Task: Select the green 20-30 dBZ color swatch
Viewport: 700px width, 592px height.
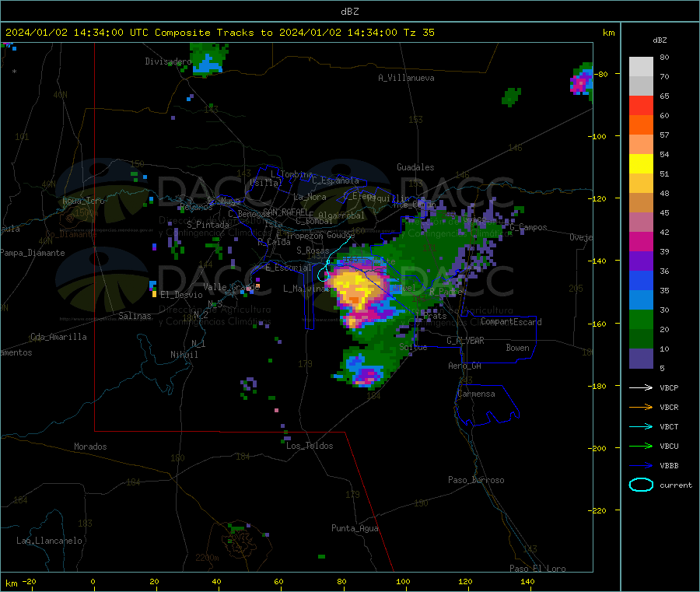Action: click(641, 319)
